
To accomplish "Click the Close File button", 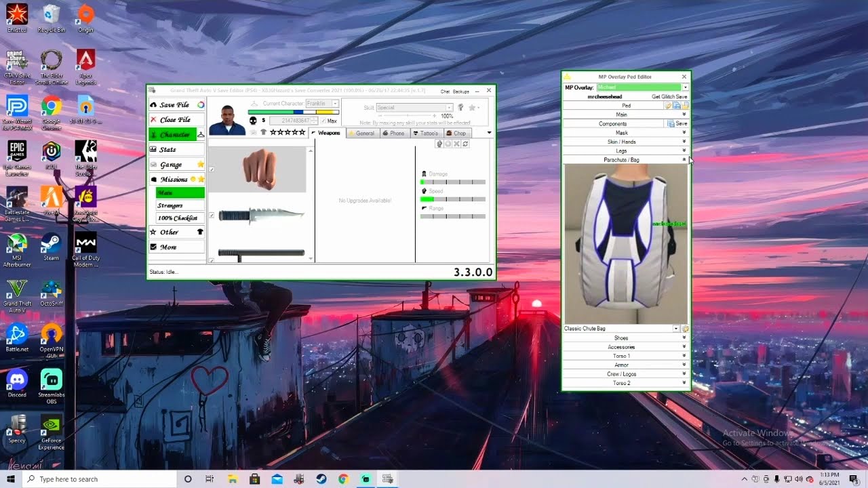I will coord(176,120).
